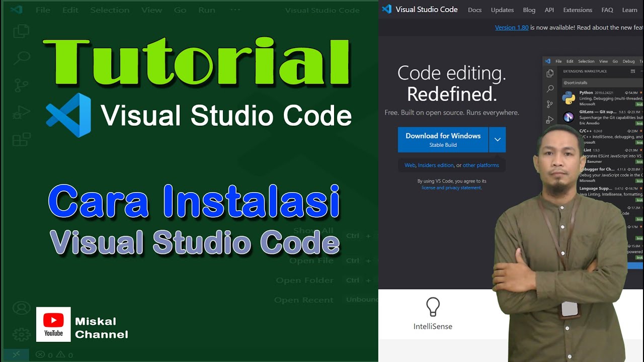Open the Version 1.80 release link
This screenshot has width=644, height=362.
[x=512, y=28]
